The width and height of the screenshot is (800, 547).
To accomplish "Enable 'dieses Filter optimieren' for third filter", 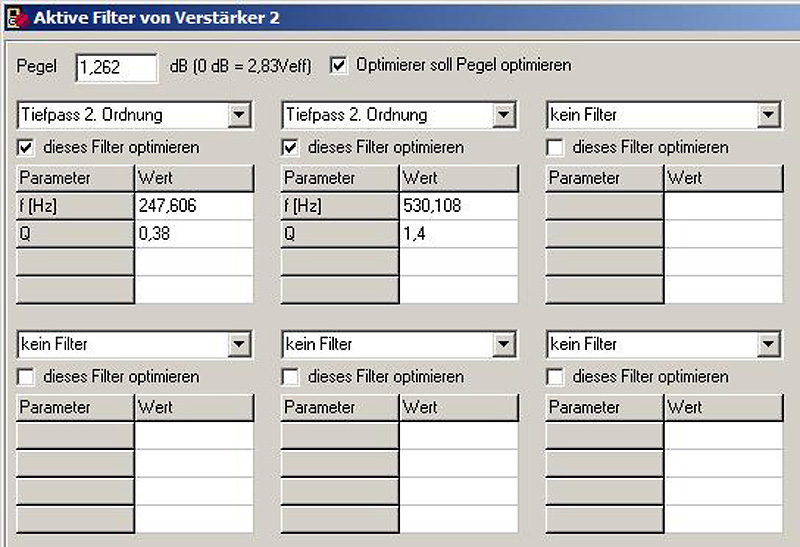I will point(556,147).
